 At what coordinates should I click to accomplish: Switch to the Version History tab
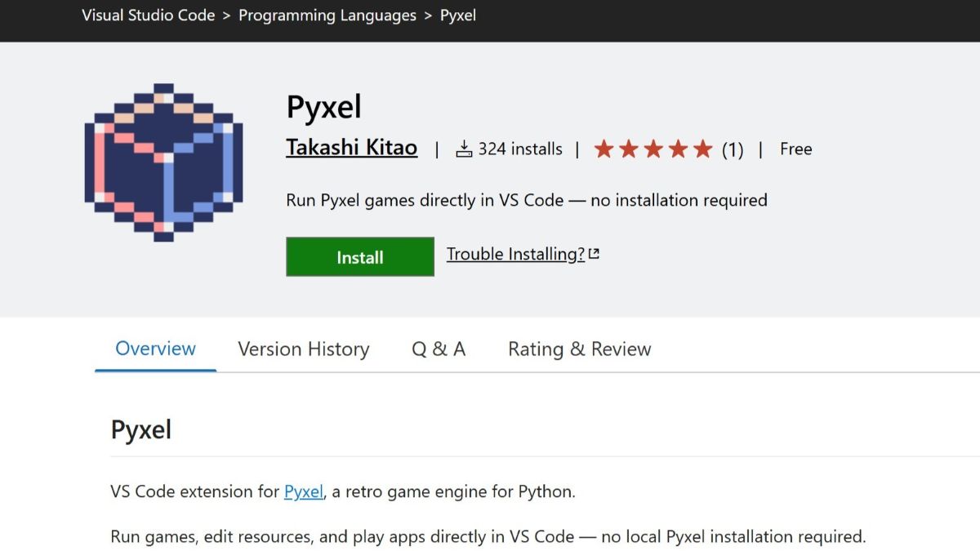tap(303, 349)
